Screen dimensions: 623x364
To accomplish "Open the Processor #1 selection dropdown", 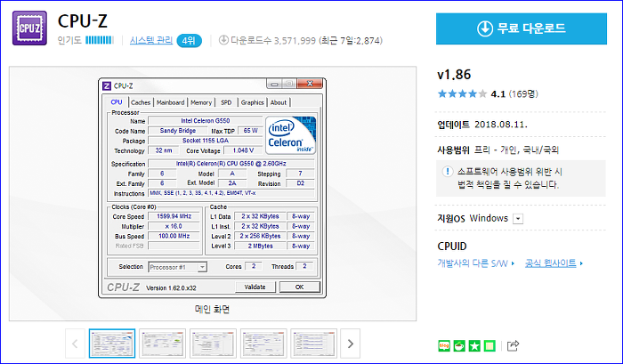I will tap(177, 267).
